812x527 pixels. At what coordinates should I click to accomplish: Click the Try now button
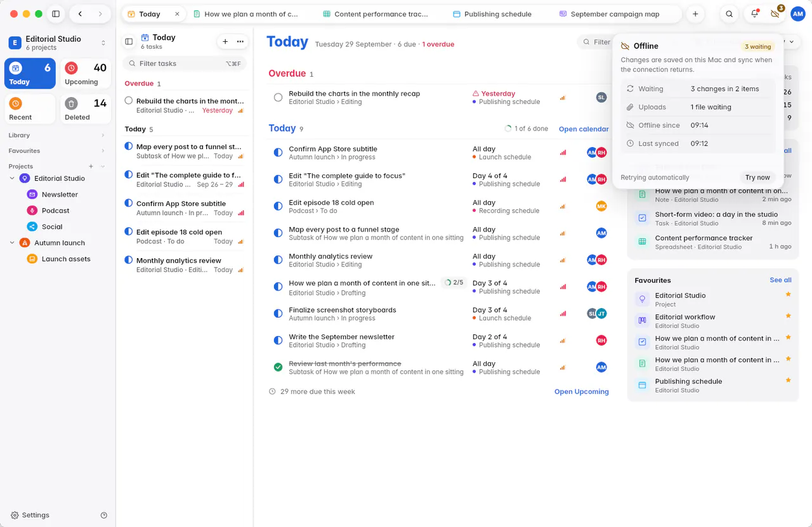click(x=757, y=178)
